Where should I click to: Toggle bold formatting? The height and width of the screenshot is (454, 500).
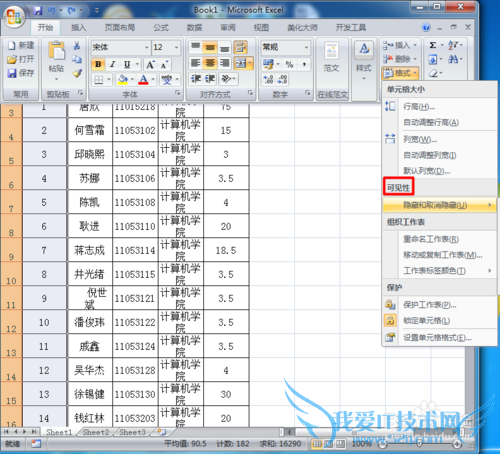pos(98,64)
